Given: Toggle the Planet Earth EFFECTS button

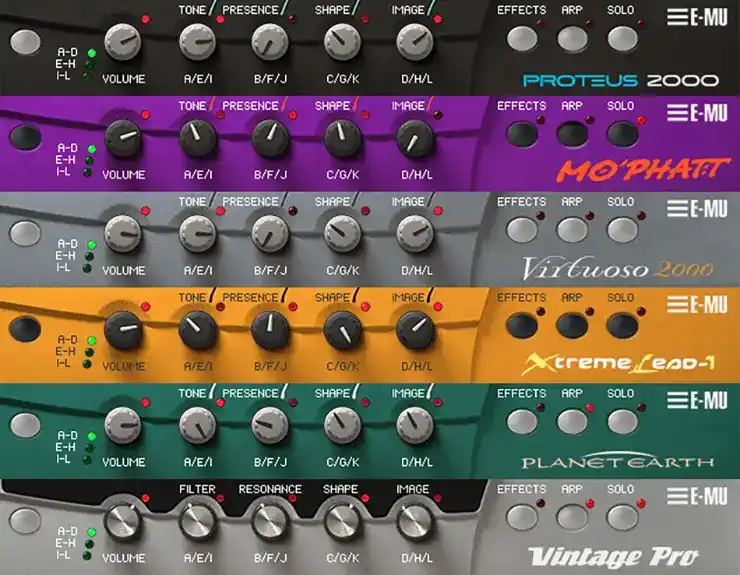Looking at the screenshot, I should [522, 422].
